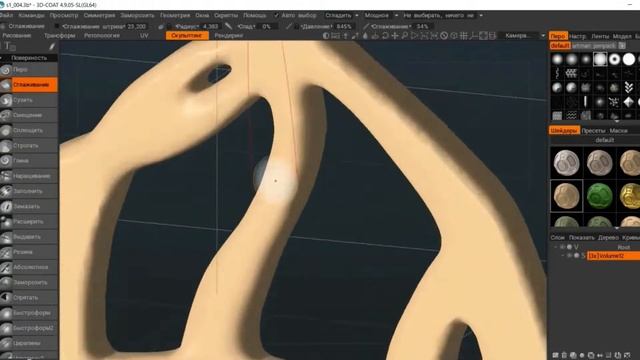Select the Перо sculpt tool in left panel
The width and height of the screenshot is (640, 360).
(x=29, y=69)
